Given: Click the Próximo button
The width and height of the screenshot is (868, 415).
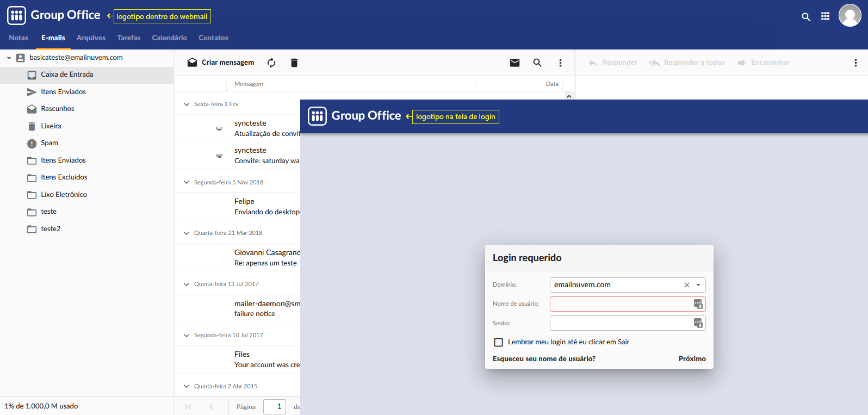Looking at the screenshot, I should tap(692, 359).
